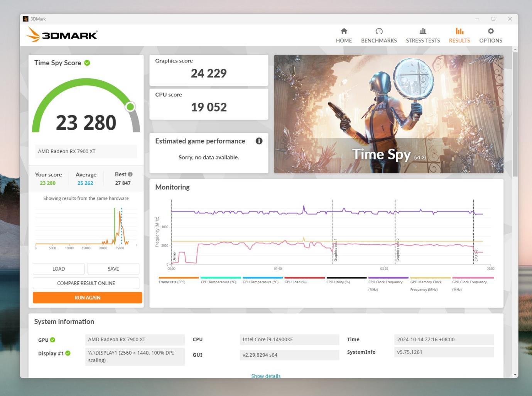The width and height of the screenshot is (532, 396).
Task: Click the SAVE button
Action: tap(113, 269)
